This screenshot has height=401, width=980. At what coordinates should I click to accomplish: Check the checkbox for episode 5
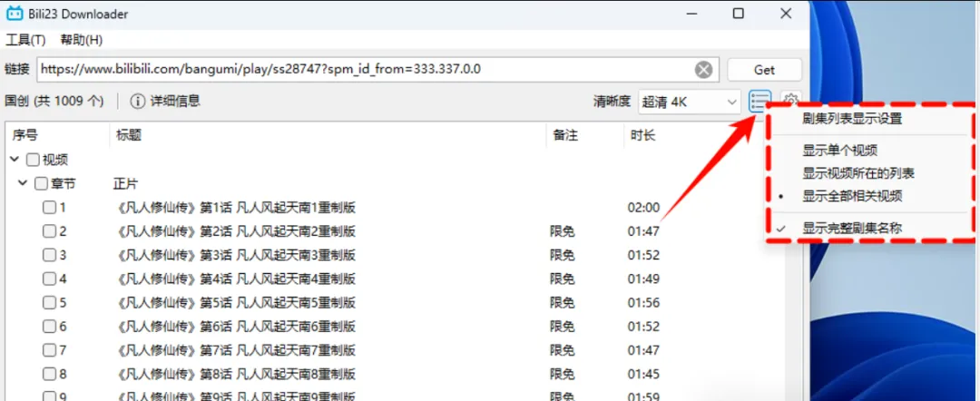click(49, 303)
